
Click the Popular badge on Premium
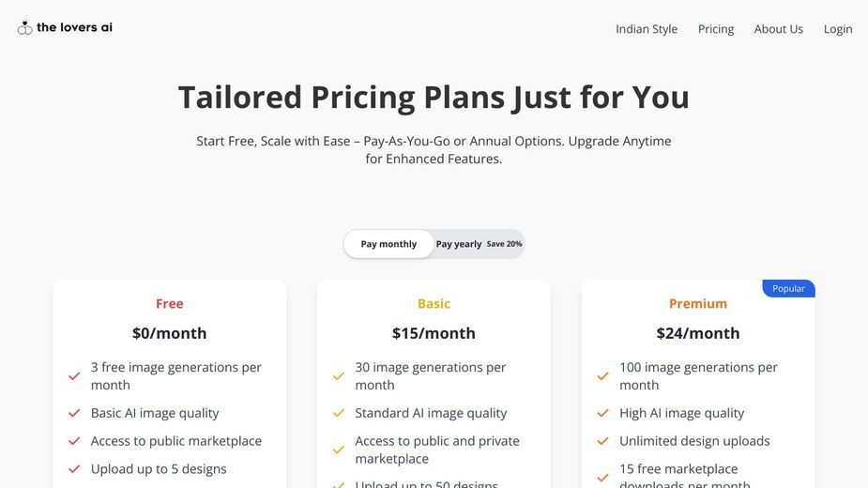[788, 289]
